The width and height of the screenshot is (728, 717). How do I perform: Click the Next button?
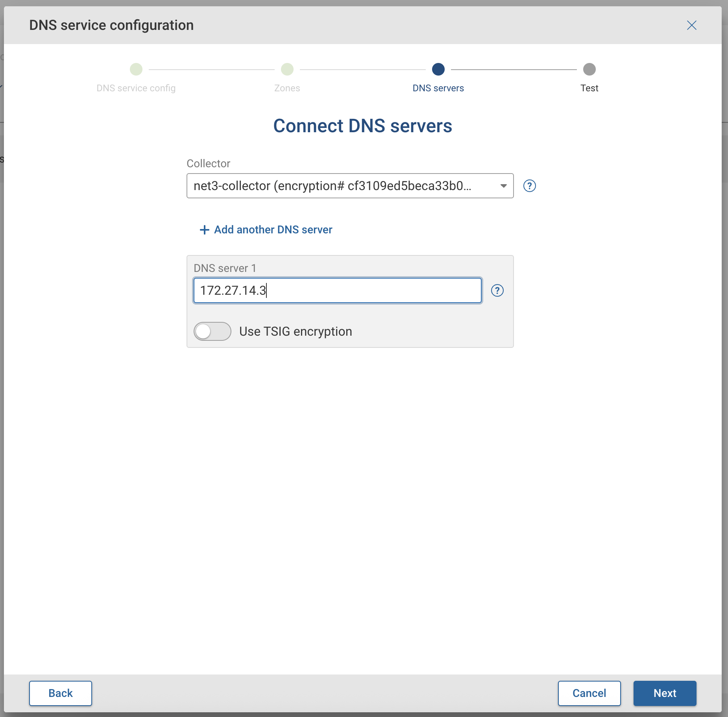click(664, 693)
